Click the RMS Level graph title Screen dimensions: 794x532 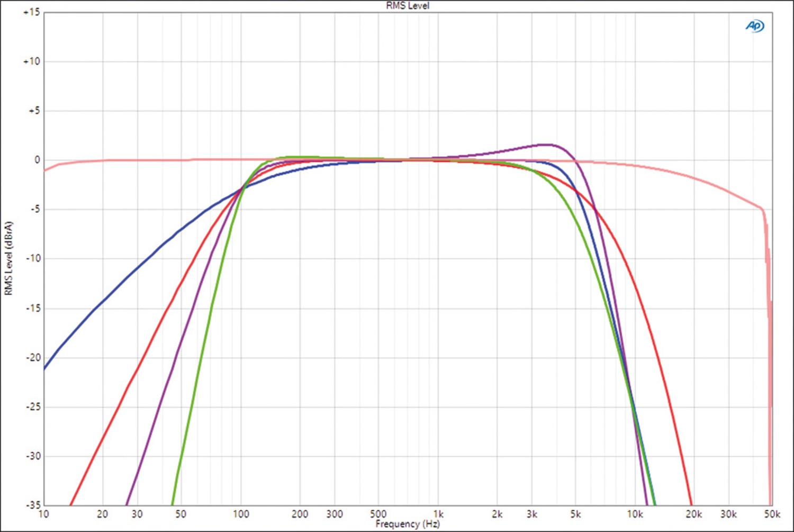(x=408, y=5)
